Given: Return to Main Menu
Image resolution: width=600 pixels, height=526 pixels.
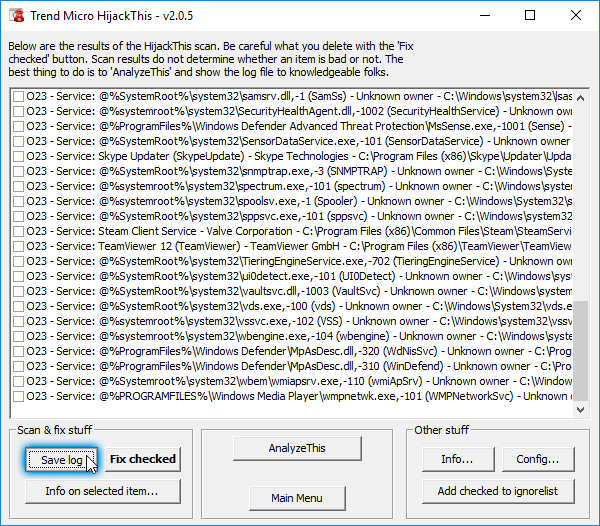Looking at the screenshot, I should point(297,498).
